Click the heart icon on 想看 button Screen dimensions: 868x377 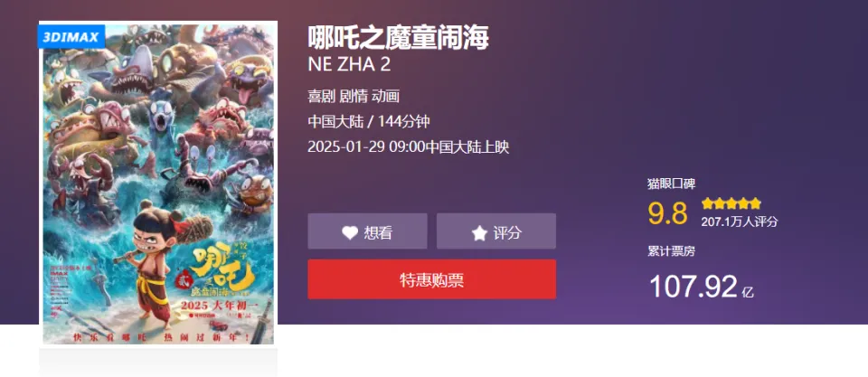tap(350, 233)
